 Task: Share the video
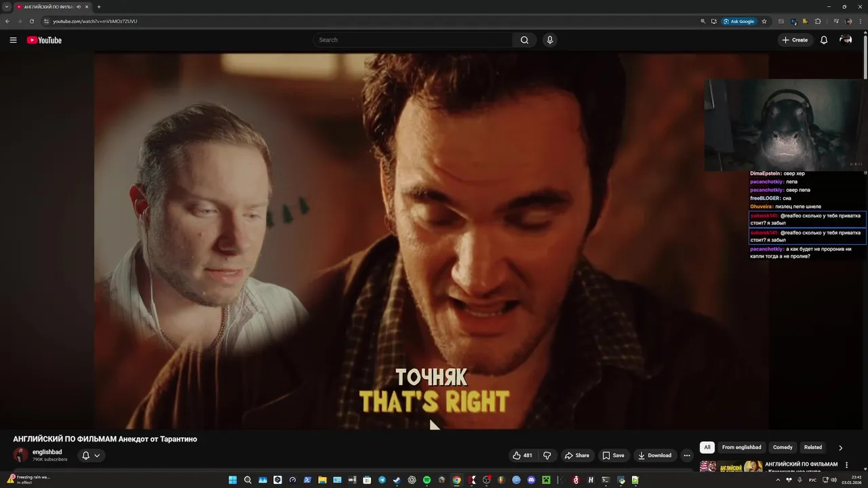pos(577,455)
